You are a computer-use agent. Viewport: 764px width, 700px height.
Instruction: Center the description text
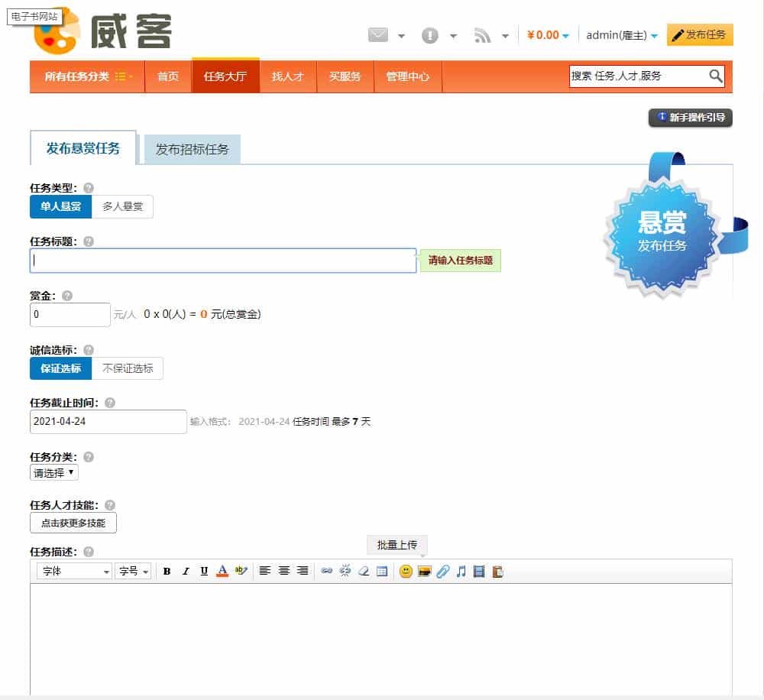pyautogui.click(x=284, y=571)
